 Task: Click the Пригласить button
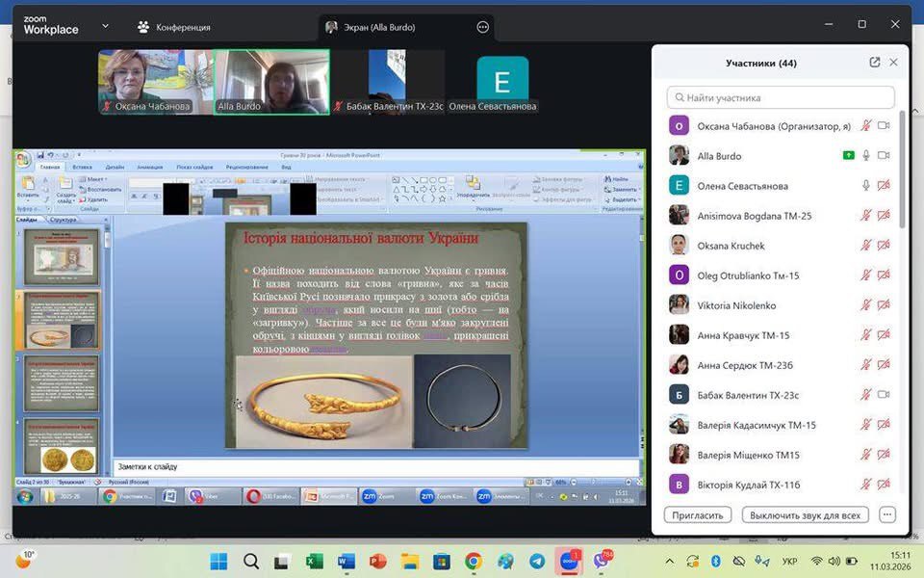pyautogui.click(x=698, y=515)
